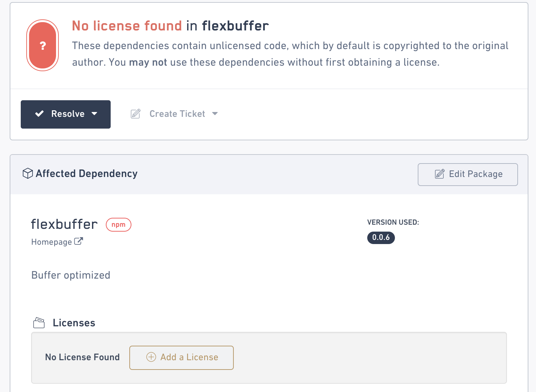Click the folder icon beside Licenses heading

click(39, 323)
